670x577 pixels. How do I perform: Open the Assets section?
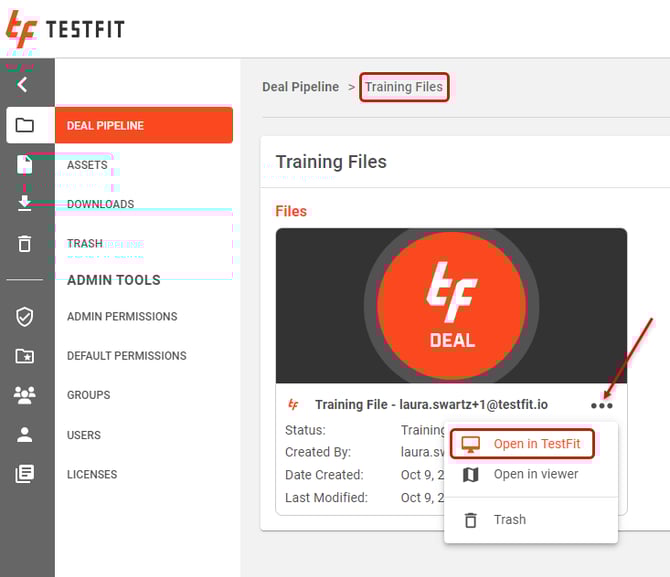click(87, 165)
